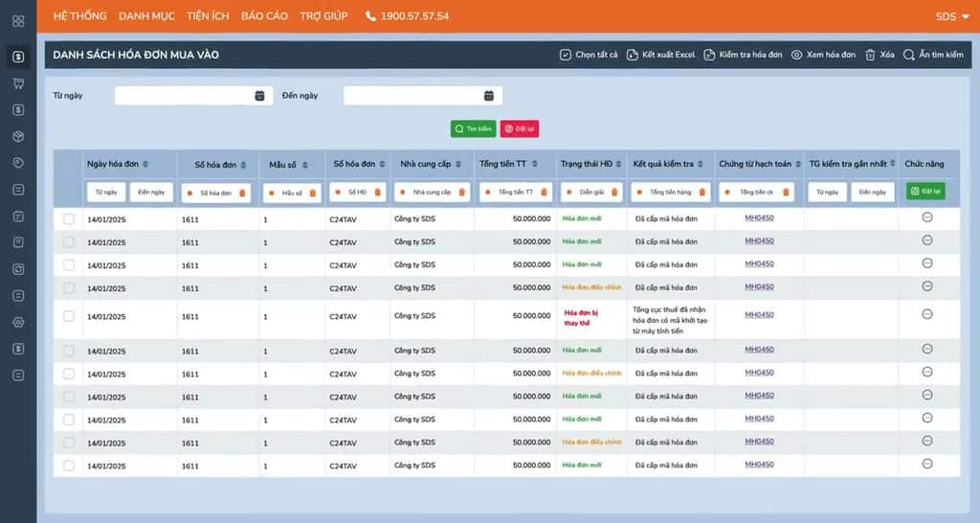Sort by Kết quả kiểm tra column arrows

pyautogui.click(x=700, y=164)
